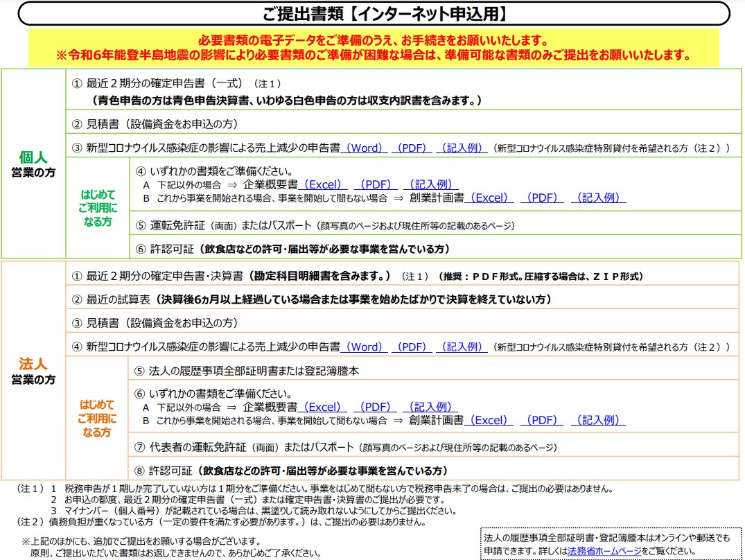Open PDF link in corporate section item ④
Image resolution: width=745 pixels, height=560 pixels.
pyautogui.click(x=412, y=347)
